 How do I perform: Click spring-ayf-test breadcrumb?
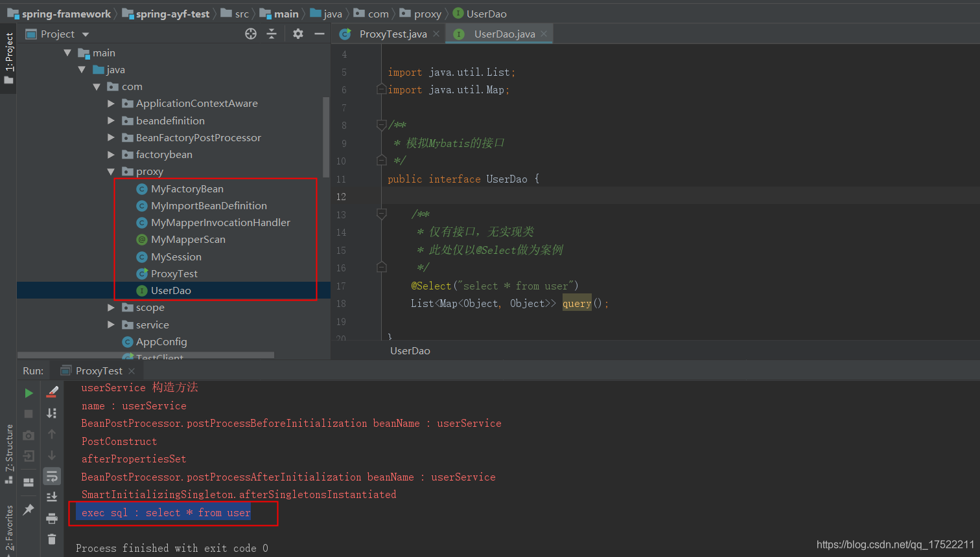pyautogui.click(x=172, y=14)
